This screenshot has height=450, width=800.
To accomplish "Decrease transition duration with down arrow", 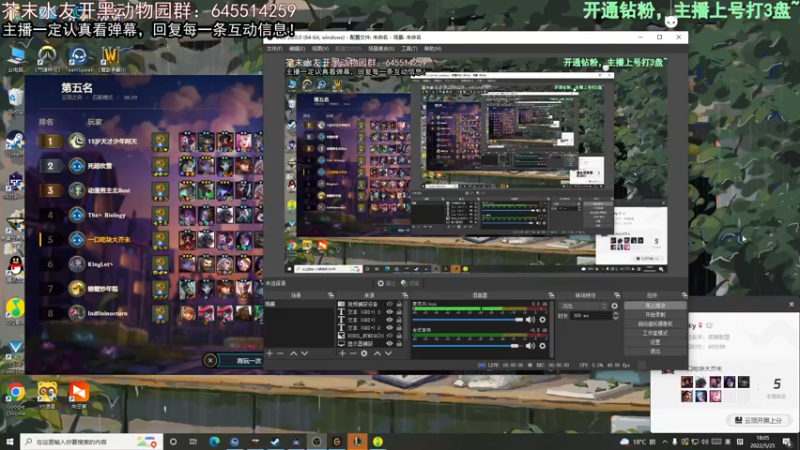I will click(615, 318).
